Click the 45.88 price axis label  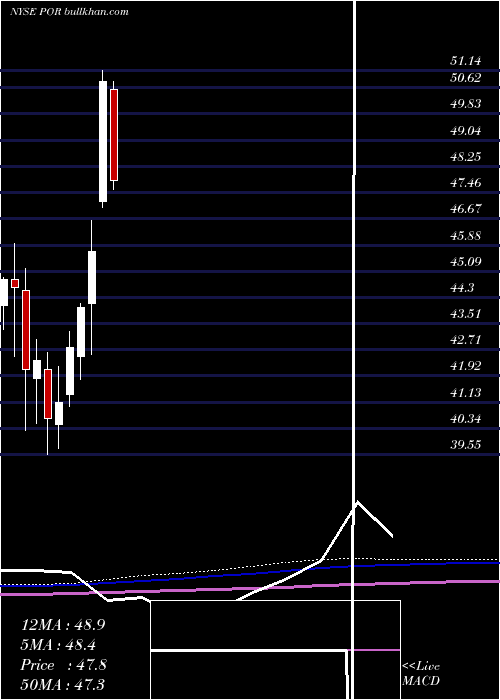pos(466,235)
